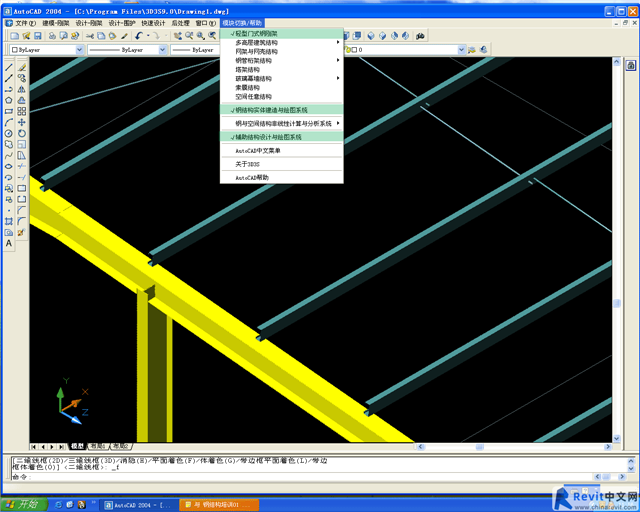Image resolution: width=640 pixels, height=512 pixels.
Task: Click vertical scrollbar up arrow of viewport
Action: (616, 62)
